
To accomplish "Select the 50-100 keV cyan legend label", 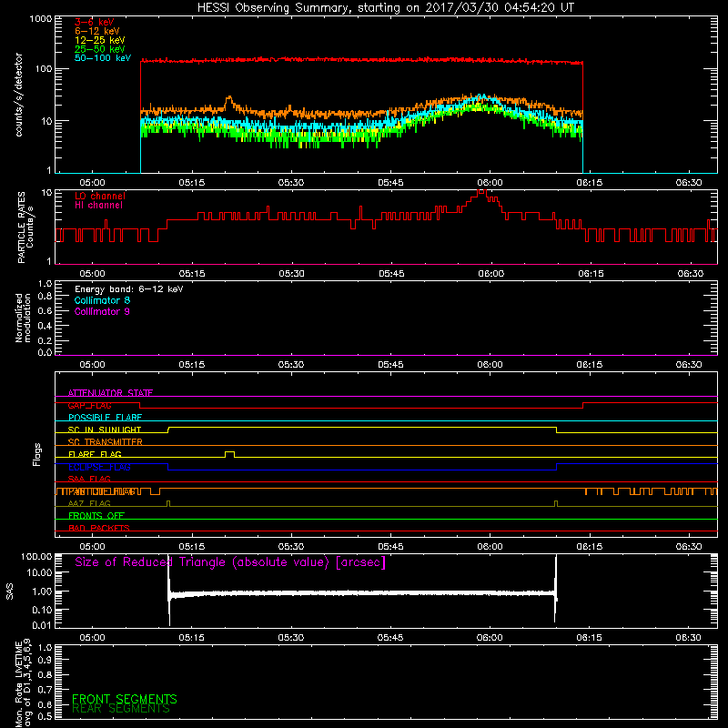I will (x=103, y=58).
